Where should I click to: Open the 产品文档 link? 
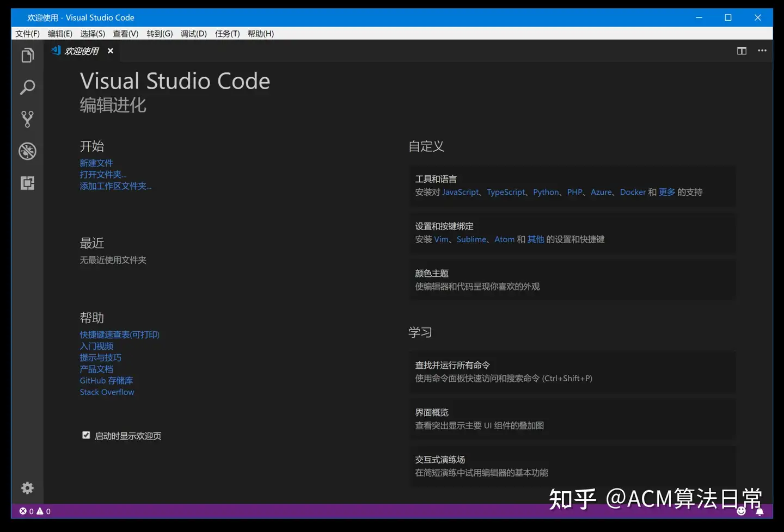(x=96, y=369)
